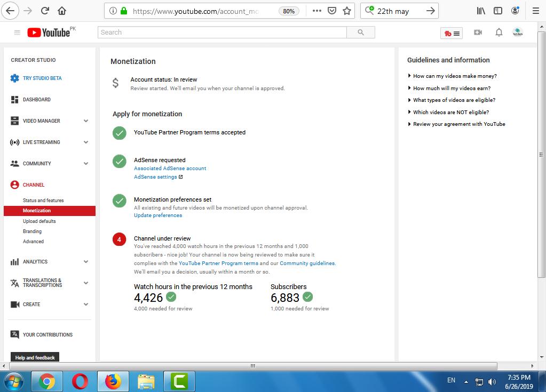Expand the Video Manager chevron
The height and width of the screenshot is (392, 546).
85,121
